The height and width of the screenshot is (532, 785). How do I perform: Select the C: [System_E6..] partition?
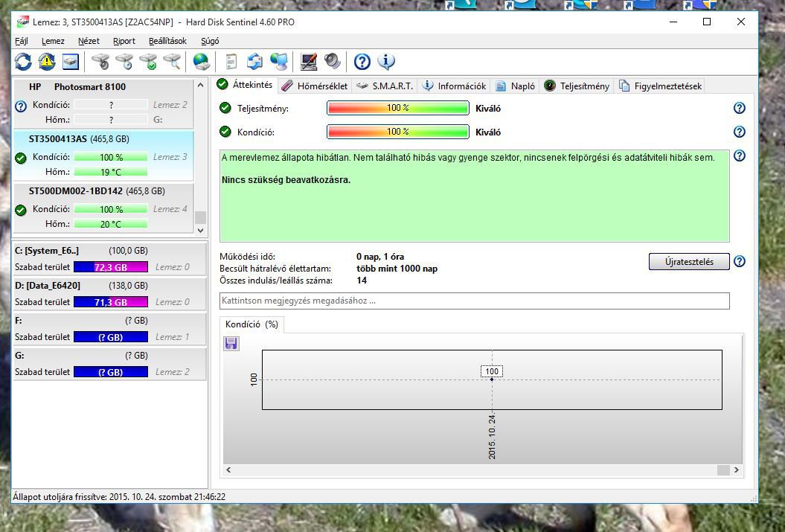[x=109, y=259]
